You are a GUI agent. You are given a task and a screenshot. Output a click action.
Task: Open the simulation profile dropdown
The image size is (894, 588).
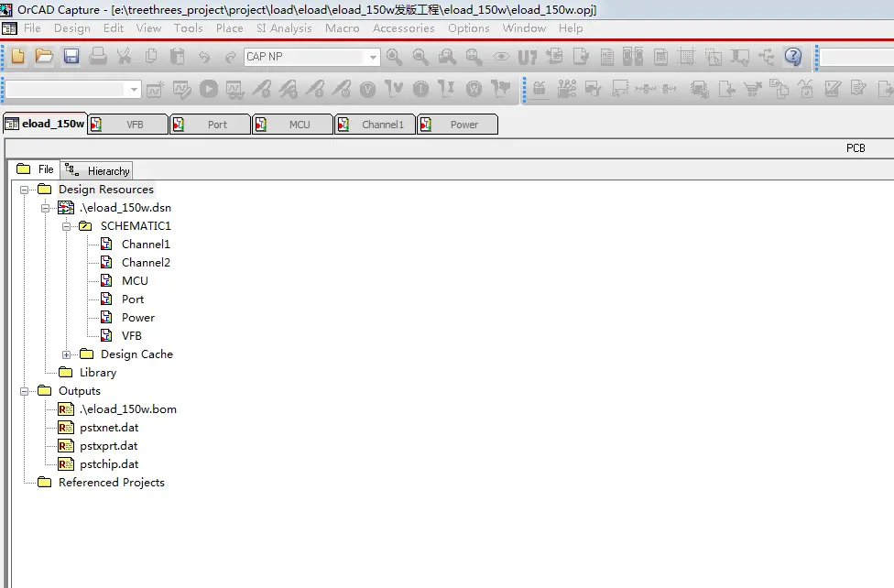click(x=134, y=90)
